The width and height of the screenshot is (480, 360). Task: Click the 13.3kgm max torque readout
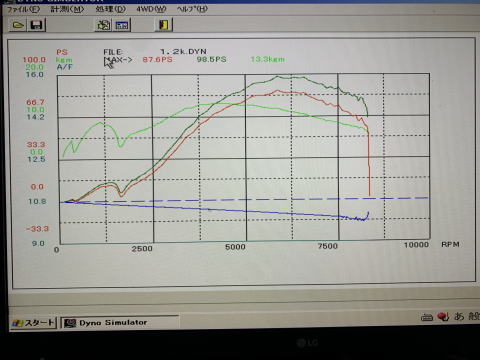coord(267,59)
